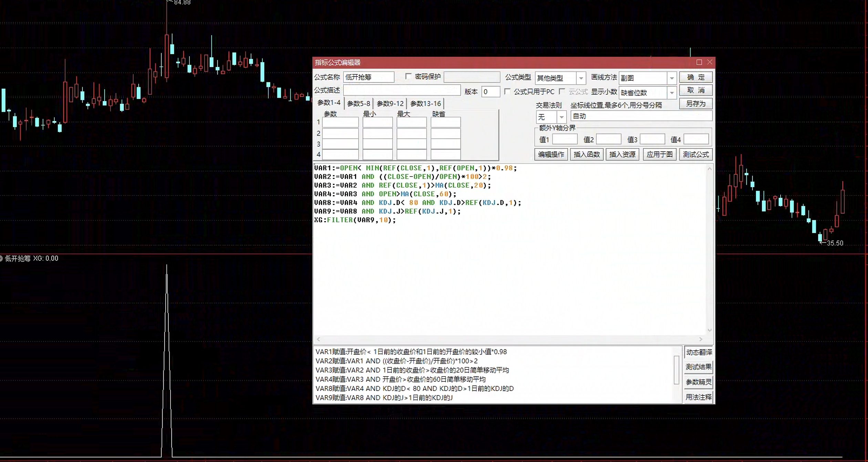The width and height of the screenshot is (868, 462).
Task: Click the 值2 input field
Action: point(609,139)
